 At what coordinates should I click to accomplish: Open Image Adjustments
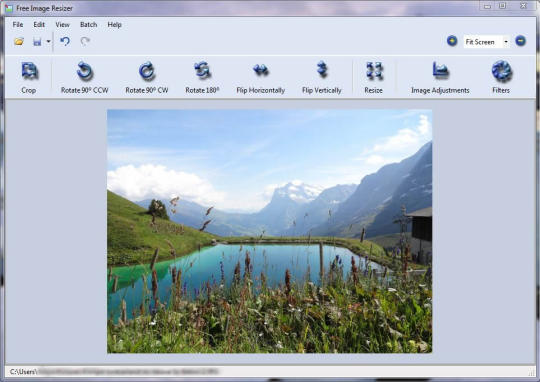click(440, 70)
